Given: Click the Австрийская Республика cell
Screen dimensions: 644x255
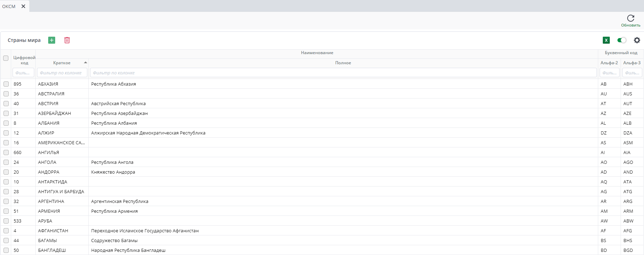Looking at the screenshot, I should click(343, 103).
